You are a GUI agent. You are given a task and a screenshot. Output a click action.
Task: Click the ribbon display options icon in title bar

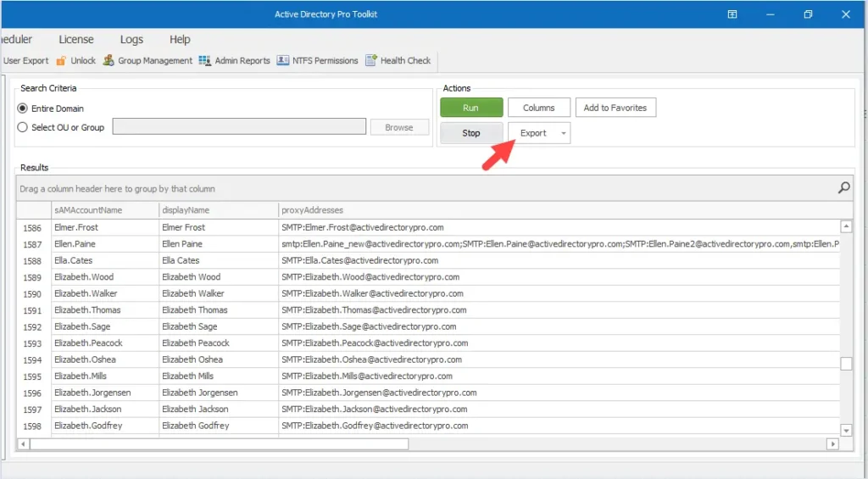click(732, 14)
